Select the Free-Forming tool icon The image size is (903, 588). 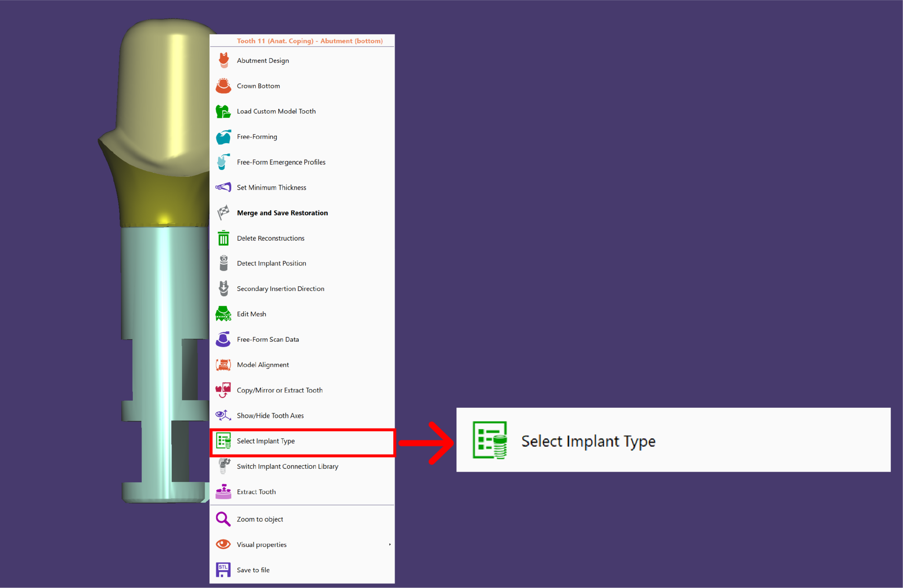tap(223, 137)
